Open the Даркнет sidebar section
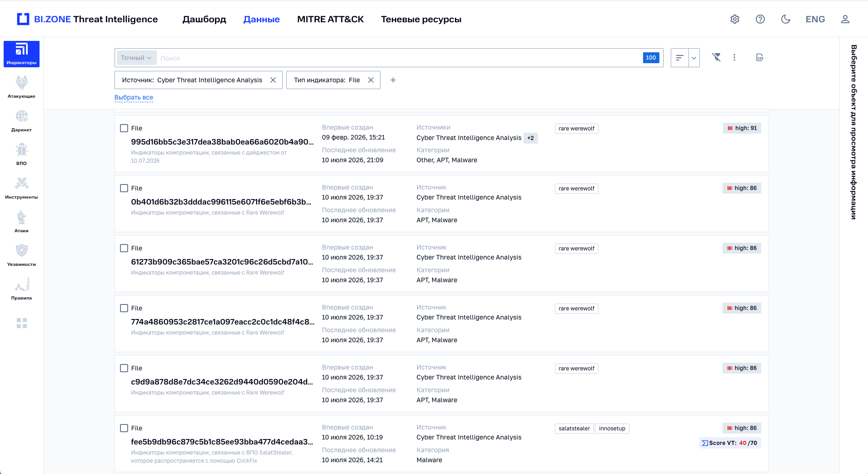 pos(21,121)
